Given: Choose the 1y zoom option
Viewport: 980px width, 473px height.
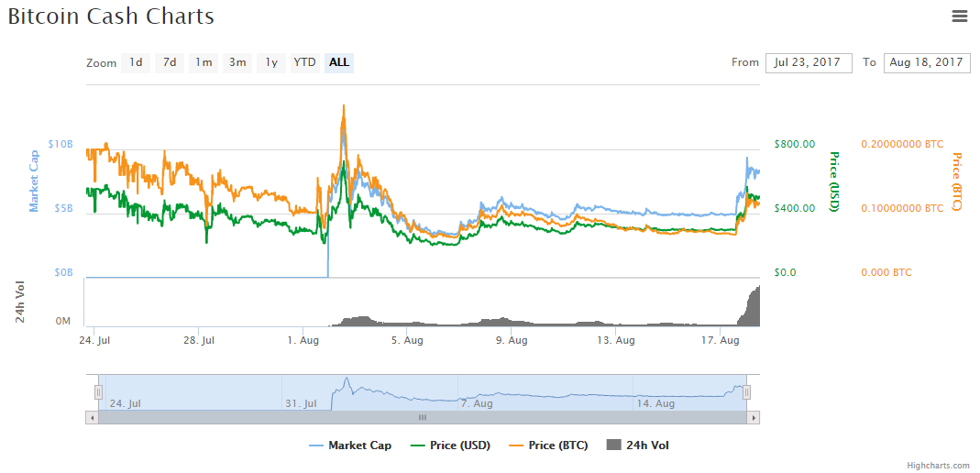Looking at the screenshot, I should point(271,62).
